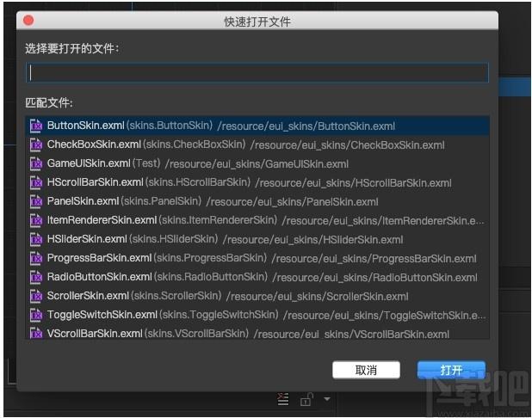The image size is (532, 418).
Task: Select CheckBoxSkin.exml in the match list
Action: point(257,144)
